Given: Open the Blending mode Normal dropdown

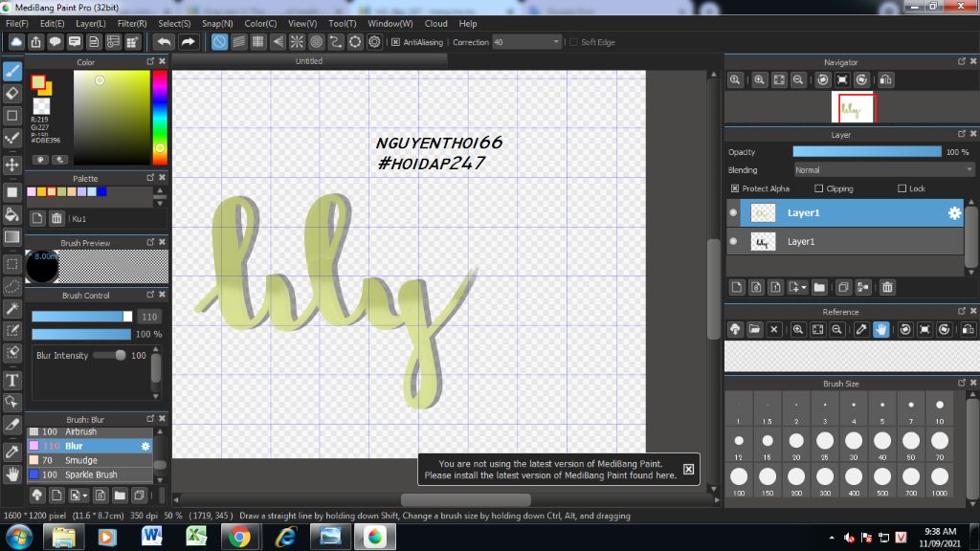Looking at the screenshot, I should [x=883, y=170].
